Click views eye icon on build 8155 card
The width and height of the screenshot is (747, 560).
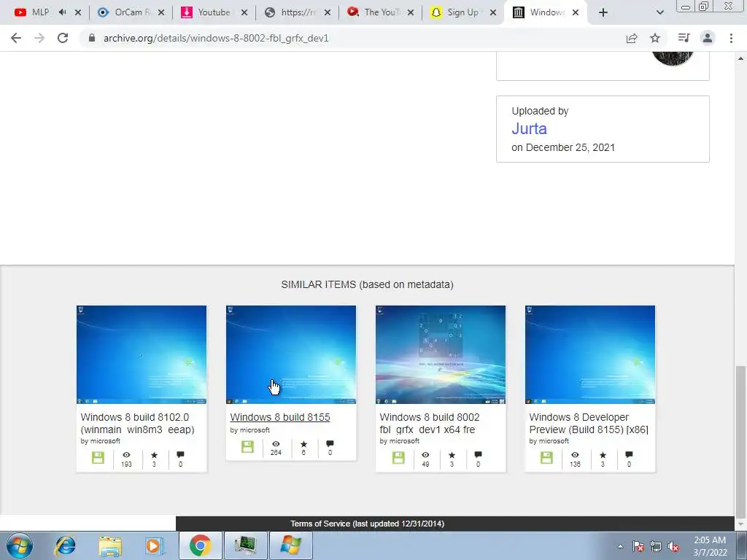tap(276, 444)
